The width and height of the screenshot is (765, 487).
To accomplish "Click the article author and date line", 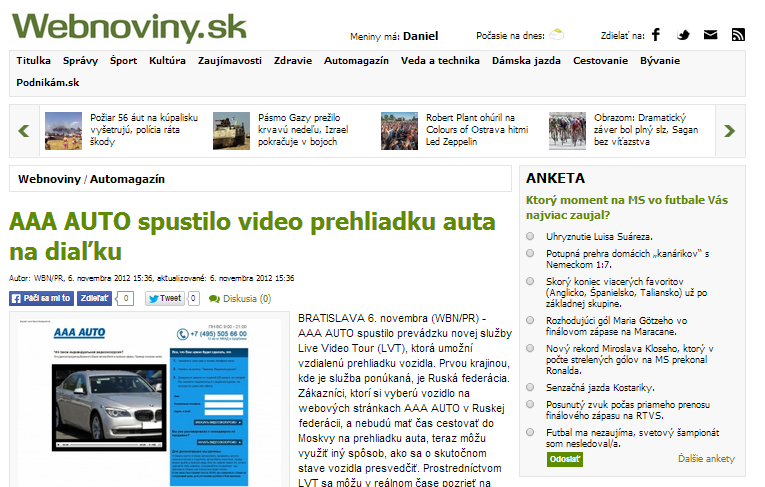I will 152,278.
